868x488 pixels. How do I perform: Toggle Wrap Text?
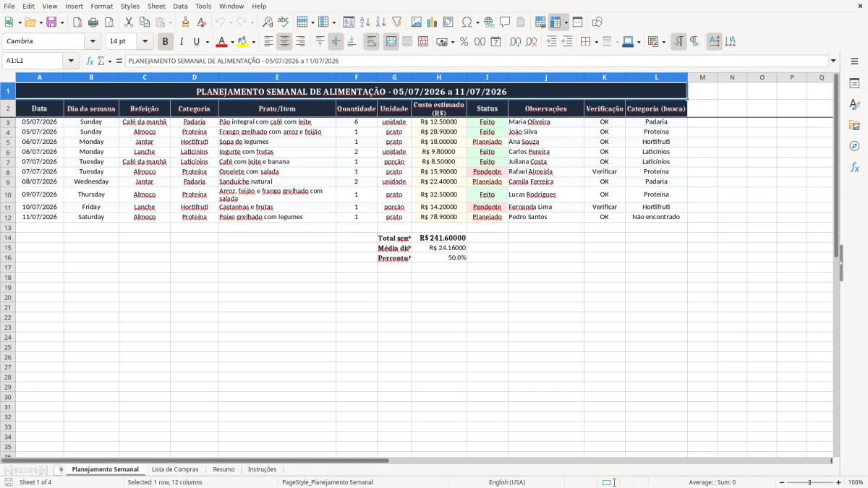pyautogui.click(x=371, y=42)
